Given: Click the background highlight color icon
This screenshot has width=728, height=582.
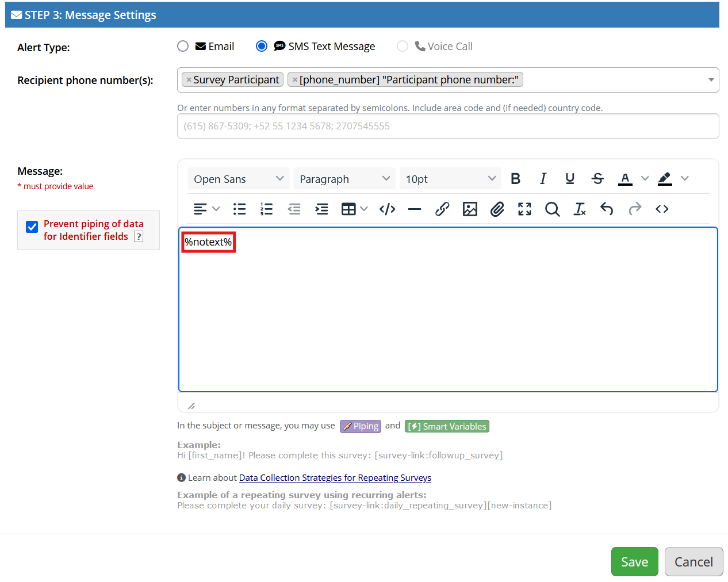Looking at the screenshot, I should click(665, 179).
